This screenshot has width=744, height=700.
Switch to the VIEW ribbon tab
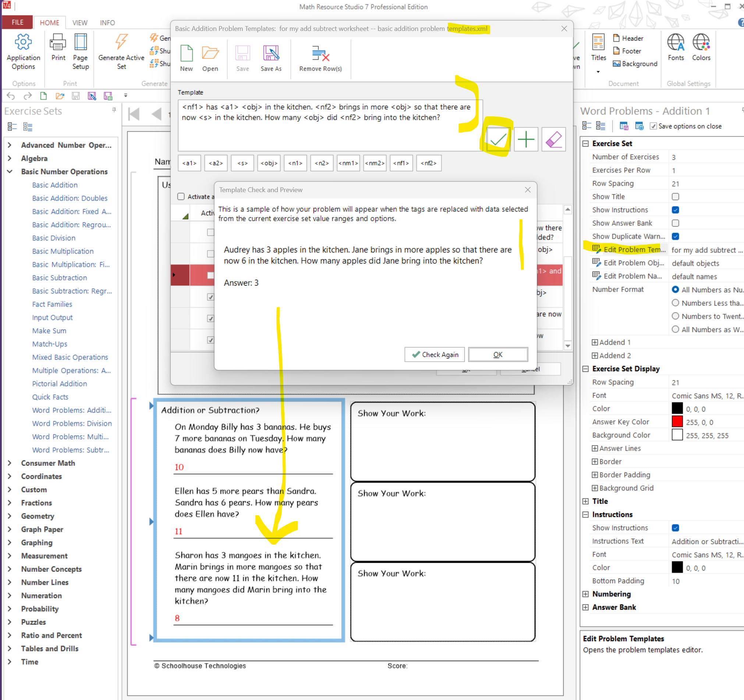pyautogui.click(x=80, y=23)
